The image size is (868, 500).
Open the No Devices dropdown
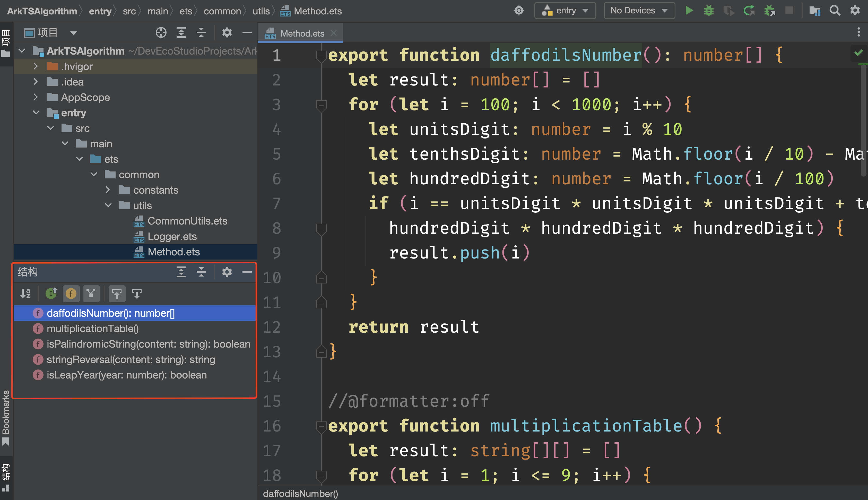(639, 11)
